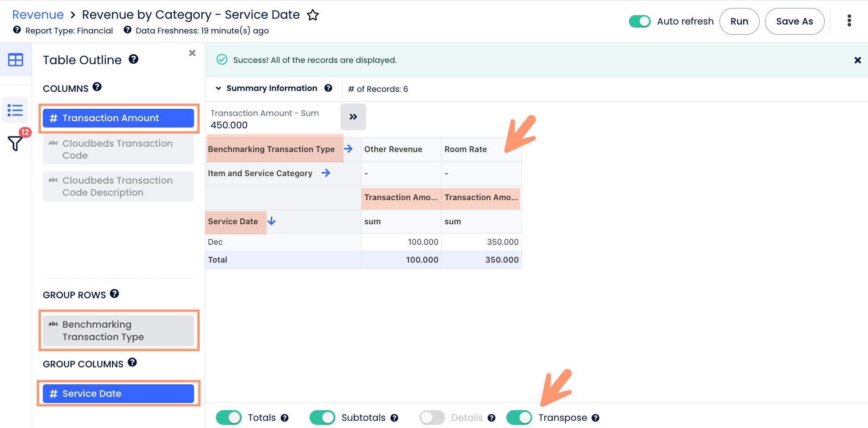Switch off the Transpose toggle
This screenshot has height=428, width=868.
click(519, 418)
